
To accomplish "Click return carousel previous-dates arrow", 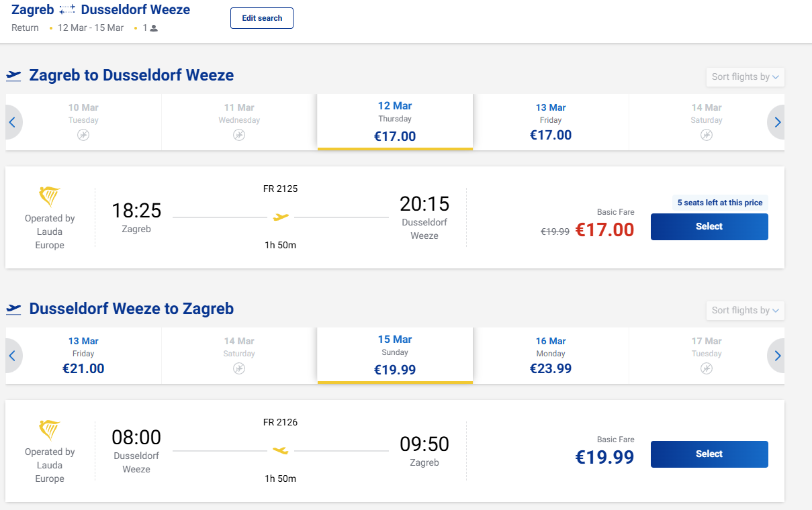I will click(12, 356).
